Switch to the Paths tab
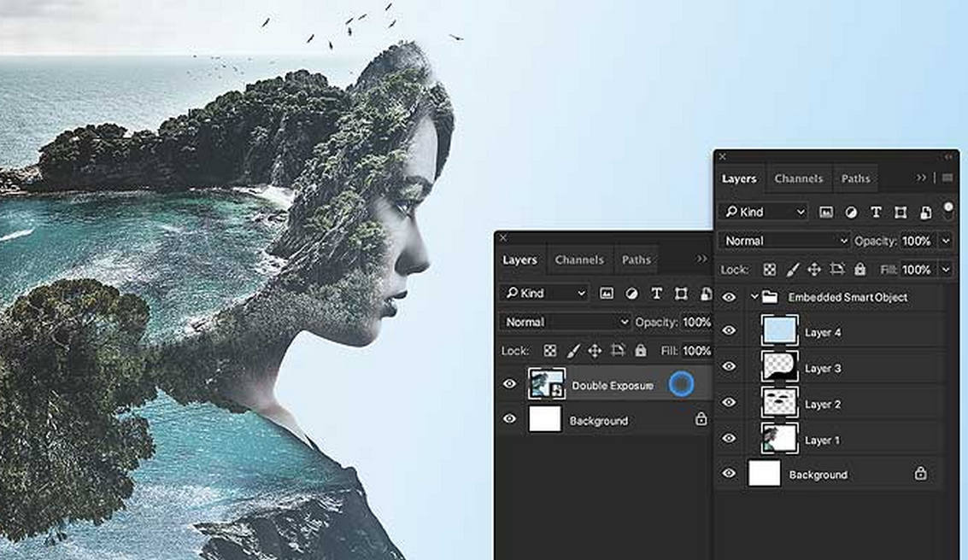 (855, 178)
